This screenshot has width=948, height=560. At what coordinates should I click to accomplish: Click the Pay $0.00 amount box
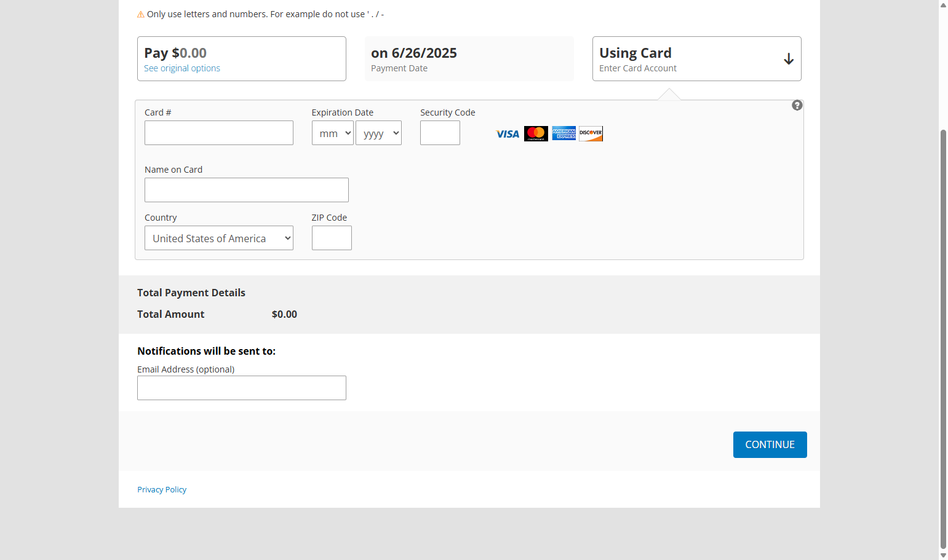pyautogui.click(x=241, y=58)
